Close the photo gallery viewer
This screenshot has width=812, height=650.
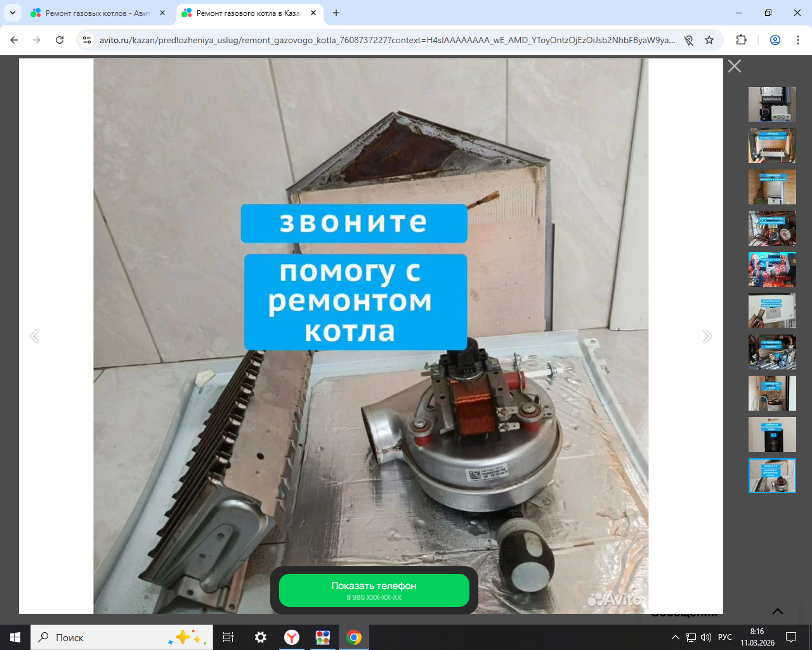(x=734, y=66)
